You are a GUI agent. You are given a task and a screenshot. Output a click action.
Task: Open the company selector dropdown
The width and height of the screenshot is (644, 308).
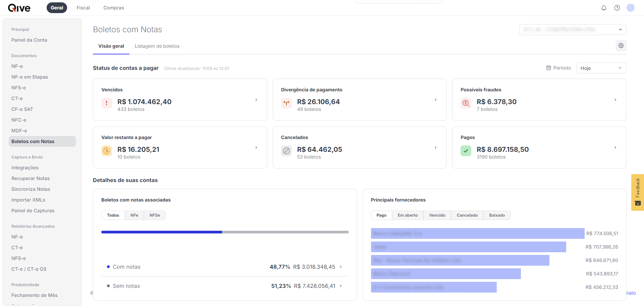573,30
